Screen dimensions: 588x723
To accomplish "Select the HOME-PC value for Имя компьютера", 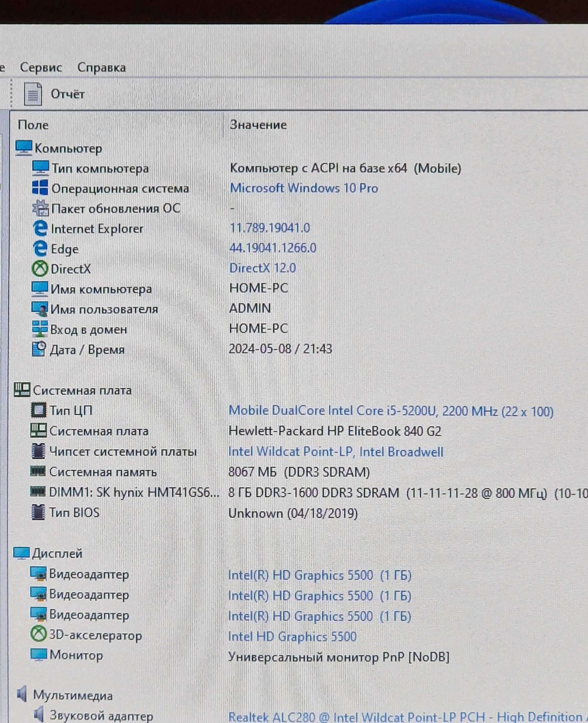I will point(258,288).
